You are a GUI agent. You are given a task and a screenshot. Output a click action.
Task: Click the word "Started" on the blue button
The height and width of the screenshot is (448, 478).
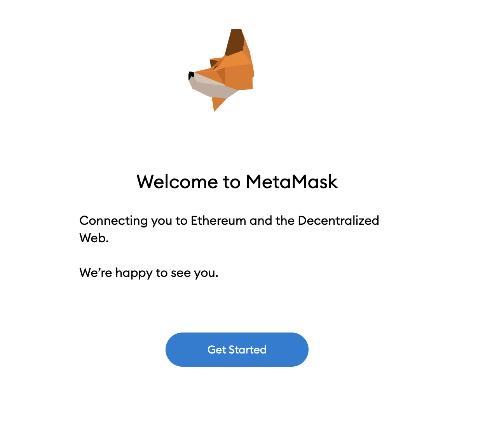(248, 350)
